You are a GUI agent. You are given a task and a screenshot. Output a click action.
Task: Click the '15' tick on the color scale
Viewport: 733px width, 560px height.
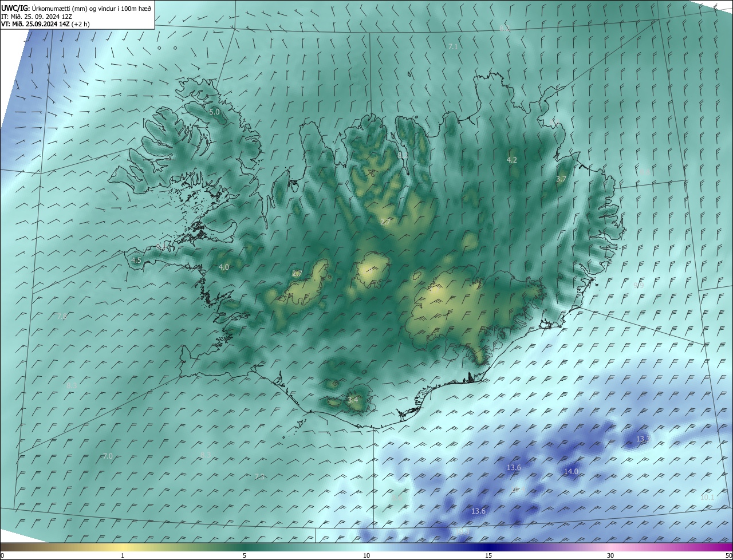tap(488, 555)
